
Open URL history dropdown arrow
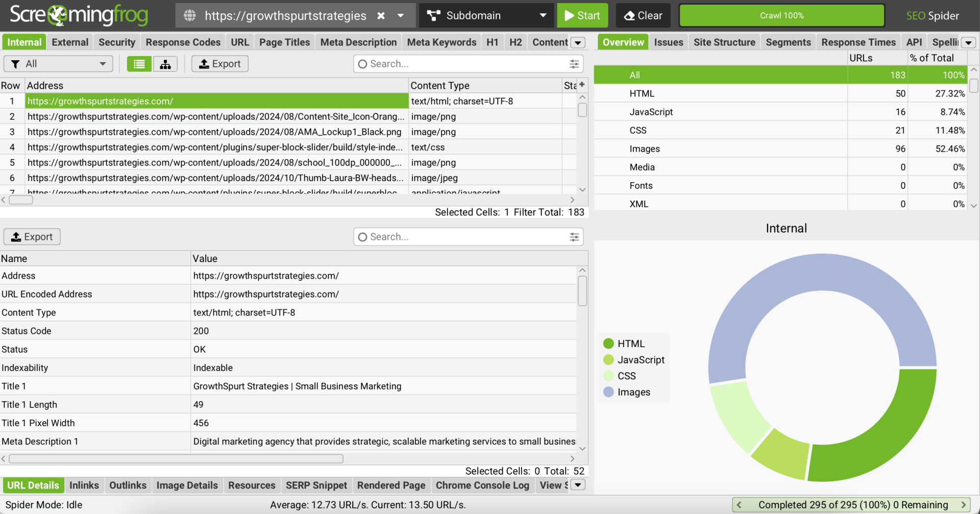point(401,16)
